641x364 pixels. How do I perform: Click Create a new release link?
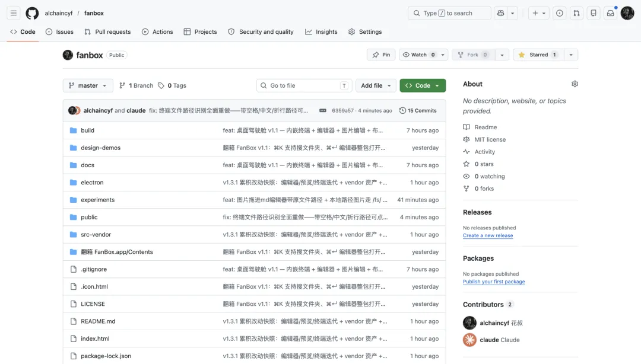click(x=488, y=235)
